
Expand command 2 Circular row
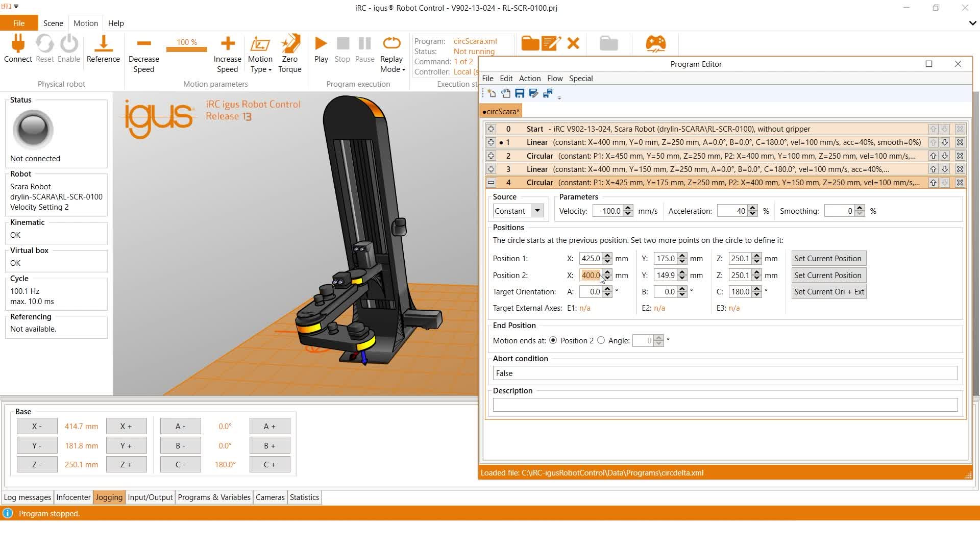(491, 156)
